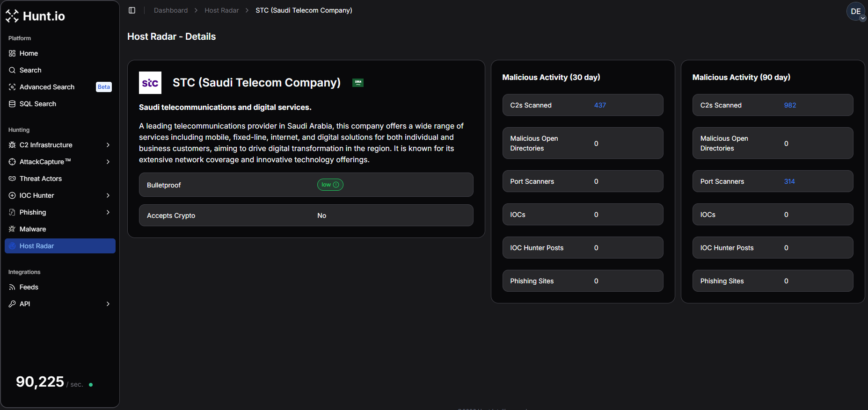Click the Malware bug icon
The image size is (868, 410).
[12, 229]
